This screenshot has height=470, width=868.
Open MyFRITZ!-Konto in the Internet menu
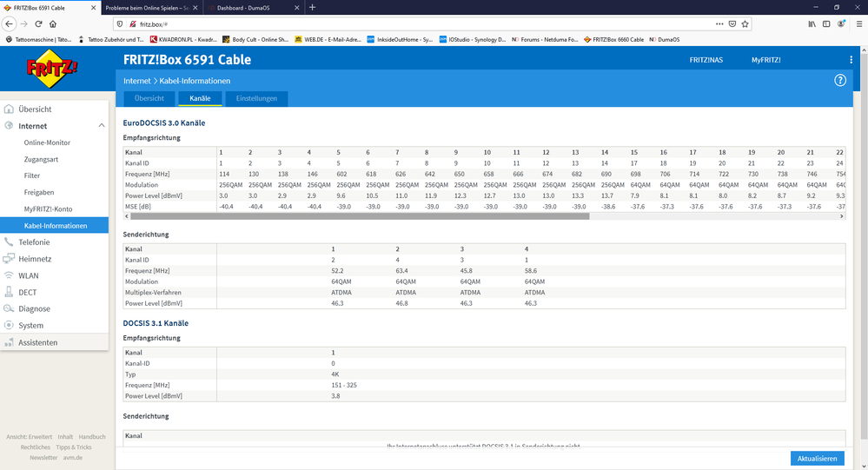point(48,209)
